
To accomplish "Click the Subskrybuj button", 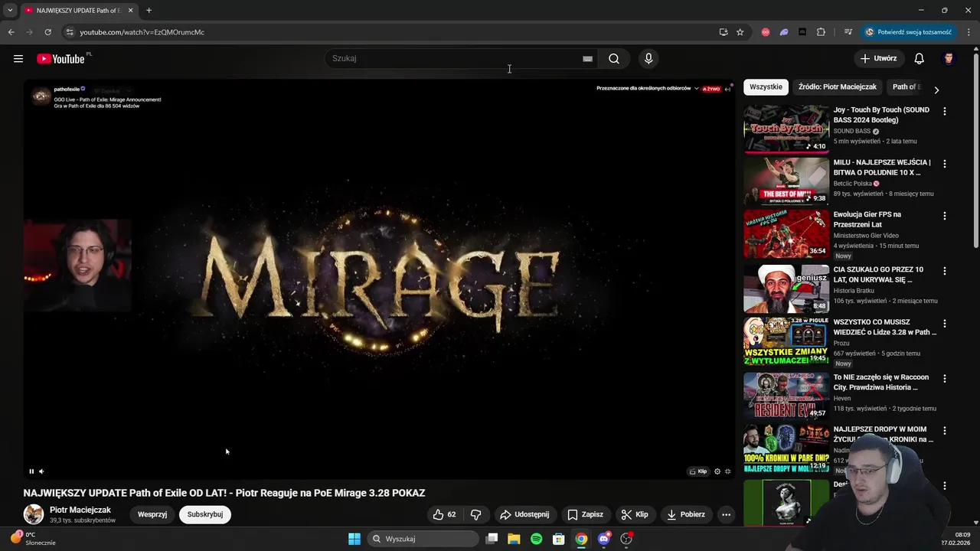I will (205, 514).
